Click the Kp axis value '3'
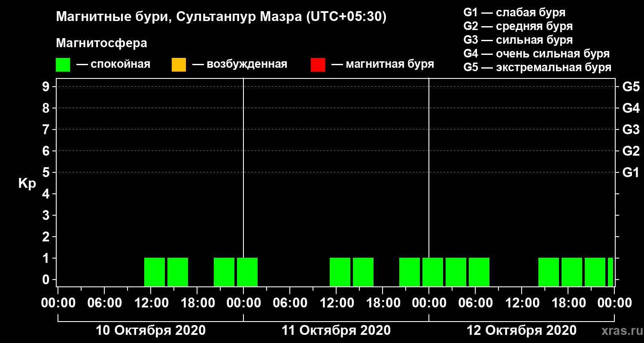 coord(46,215)
